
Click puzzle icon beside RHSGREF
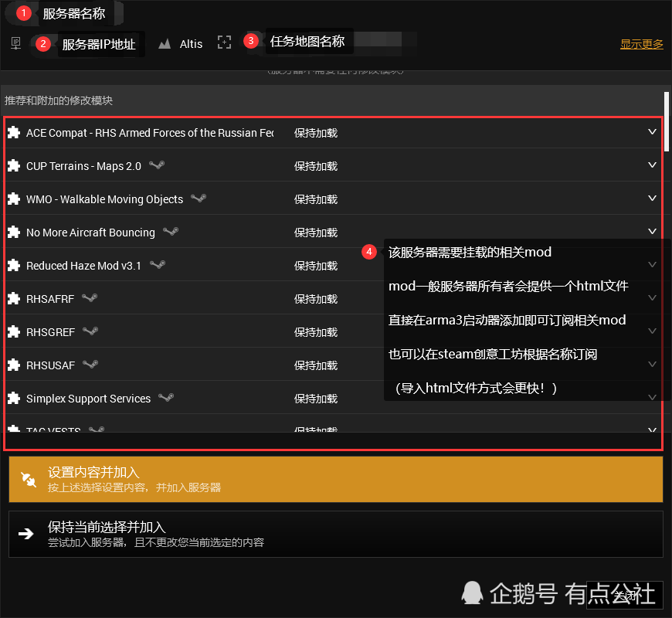click(14, 331)
